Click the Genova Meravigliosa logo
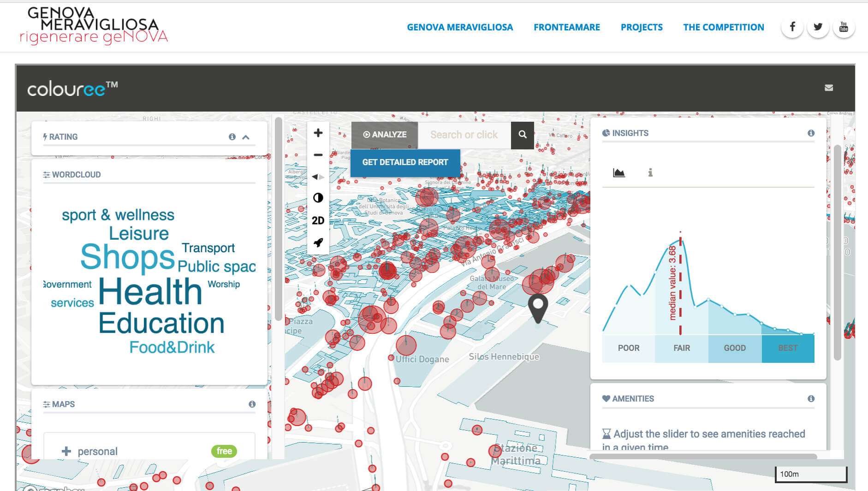This screenshot has width=868, height=491. [94, 26]
